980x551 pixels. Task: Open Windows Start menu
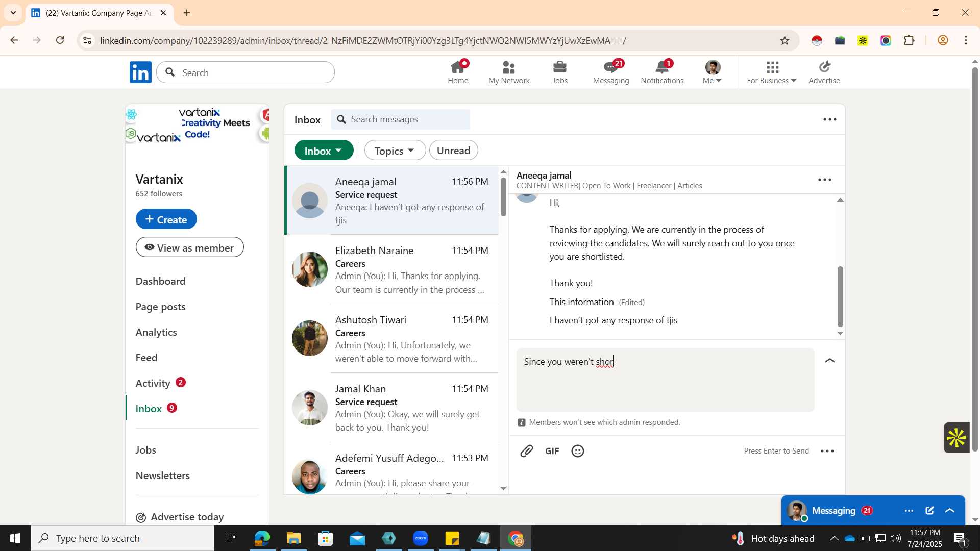pyautogui.click(x=15, y=538)
